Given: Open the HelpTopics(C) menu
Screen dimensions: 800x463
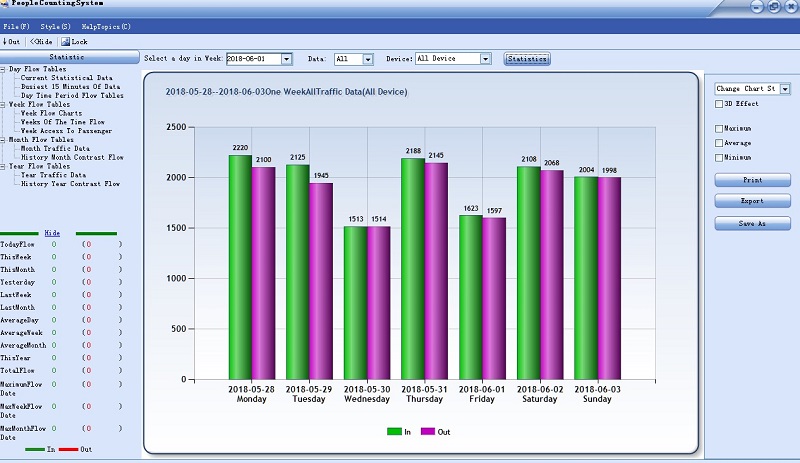Looking at the screenshot, I should [x=106, y=27].
